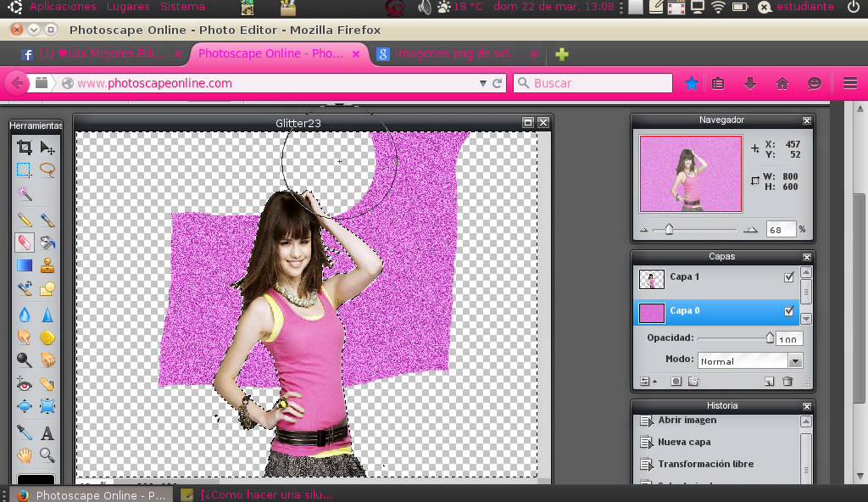Screen dimensions: 868x502
Task: Click the Navegador zoom percentage field
Action: pos(781,230)
